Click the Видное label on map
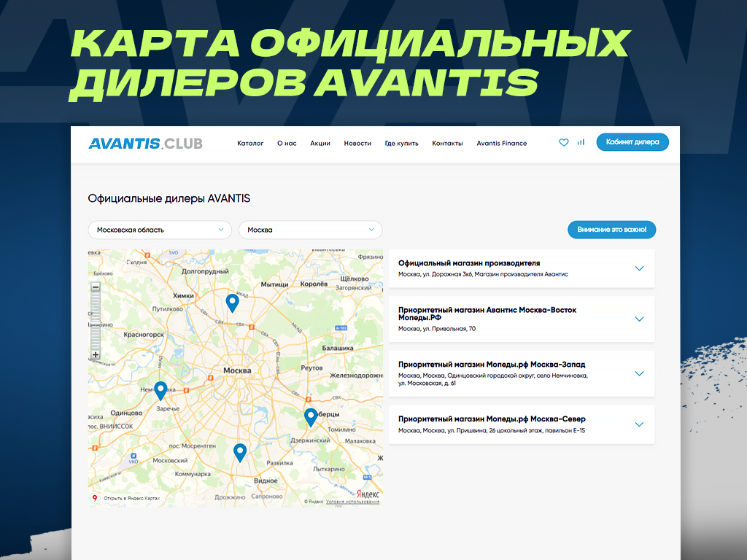Screen dimensions: 747x560 (x=266, y=481)
